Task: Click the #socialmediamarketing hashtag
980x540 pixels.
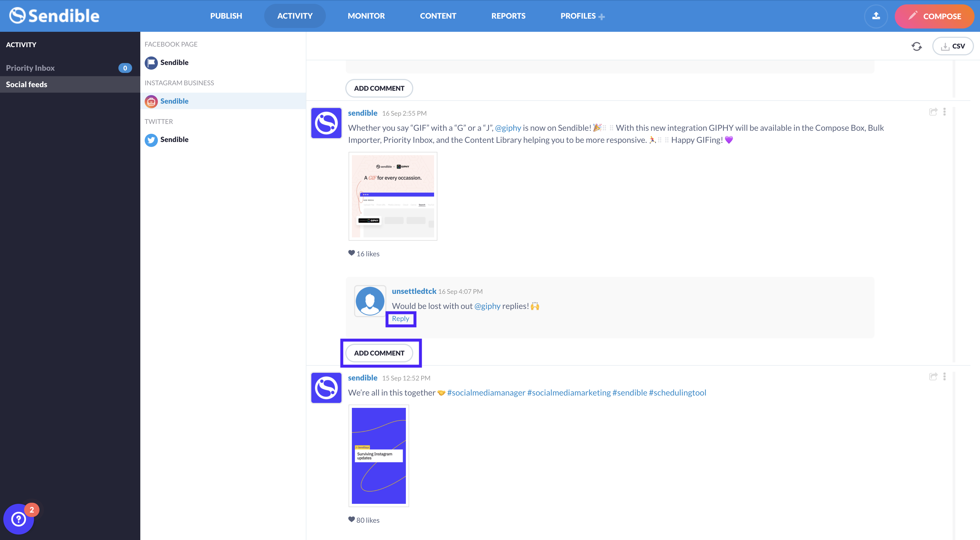Action: (x=569, y=393)
